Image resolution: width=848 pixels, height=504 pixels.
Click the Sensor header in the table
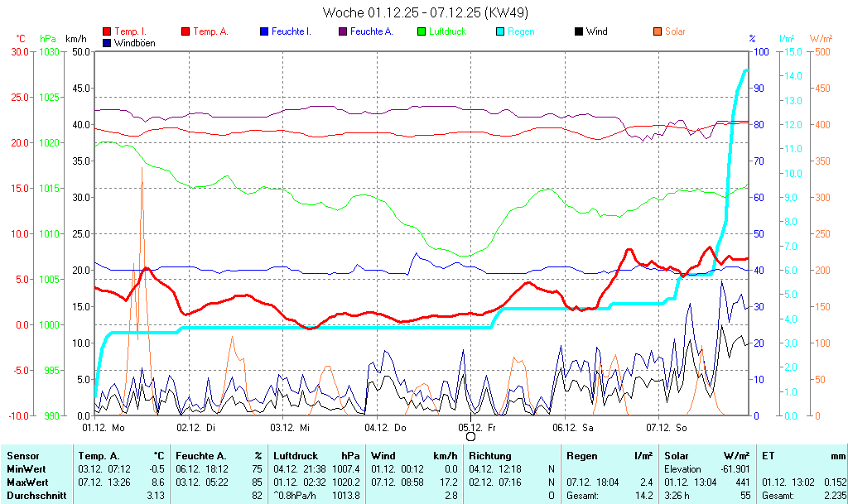[23, 456]
